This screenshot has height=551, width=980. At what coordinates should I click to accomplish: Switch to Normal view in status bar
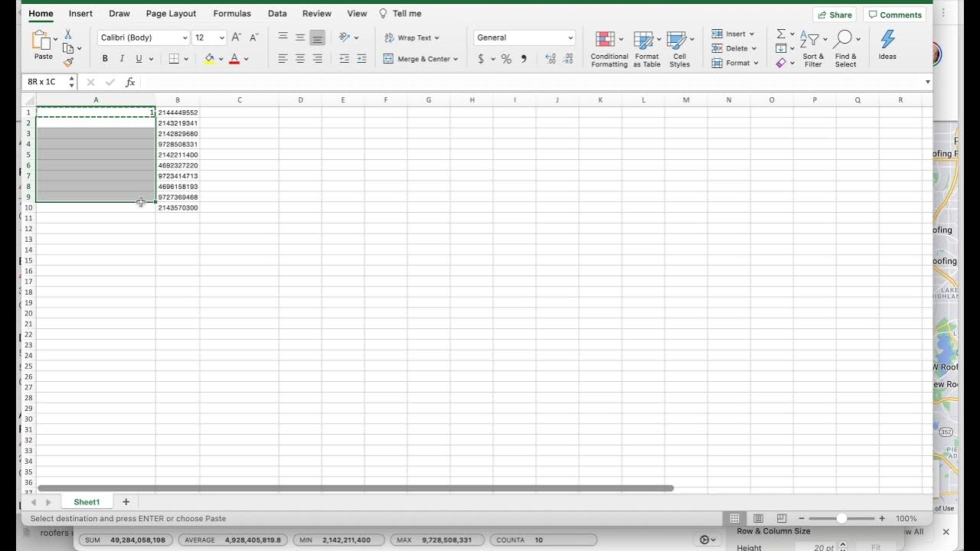click(734, 518)
